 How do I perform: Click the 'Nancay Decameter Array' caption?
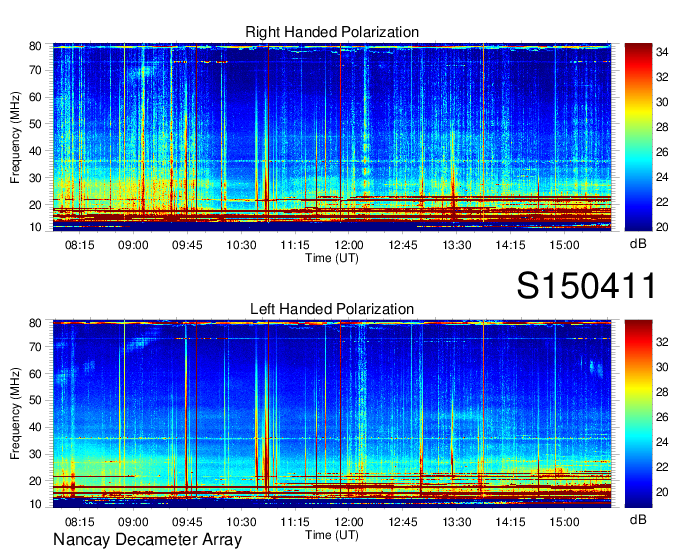(x=147, y=540)
